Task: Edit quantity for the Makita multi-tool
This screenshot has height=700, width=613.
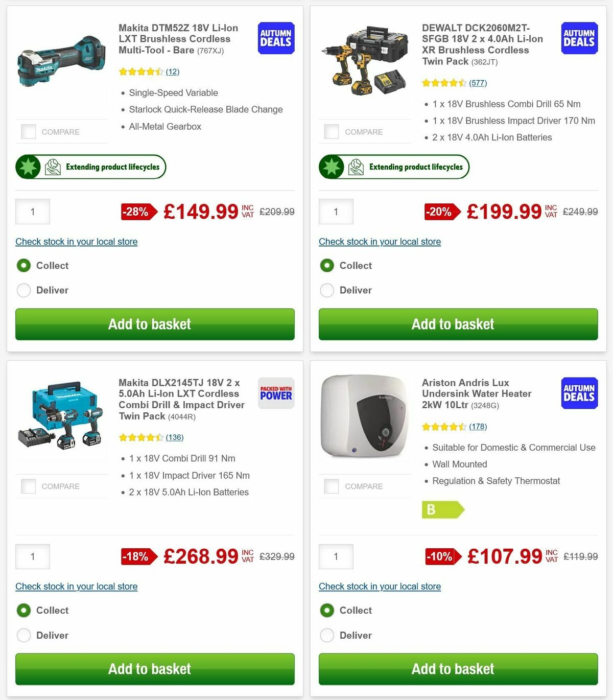Action: tap(32, 211)
